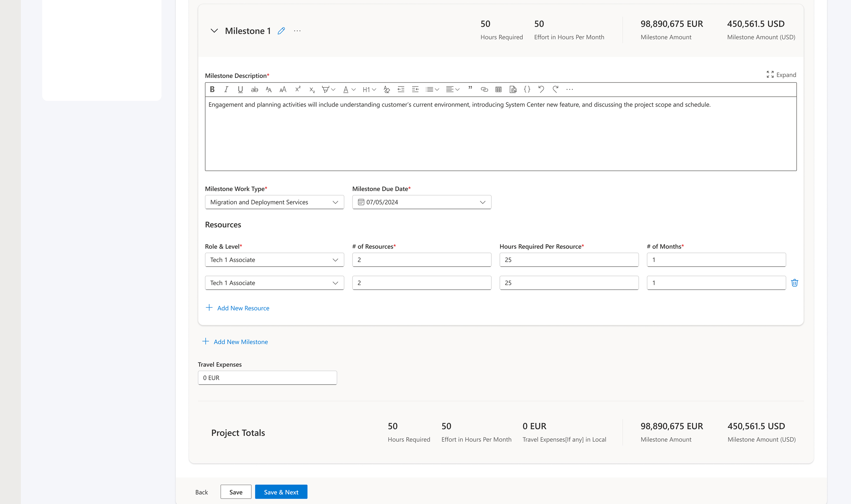Click the undo arrow in editor toolbar
Screen dimensions: 851x504
(541, 89)
